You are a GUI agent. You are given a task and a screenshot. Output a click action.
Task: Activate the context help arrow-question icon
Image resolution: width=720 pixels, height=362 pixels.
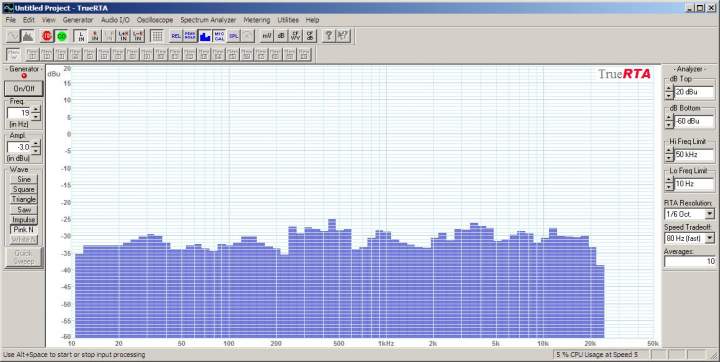pyautogui.click(x=343, y=36)
